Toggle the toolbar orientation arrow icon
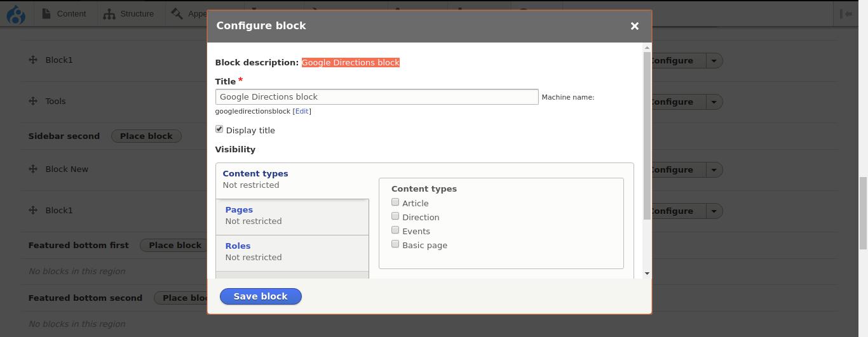 click(x=846, y=13)
